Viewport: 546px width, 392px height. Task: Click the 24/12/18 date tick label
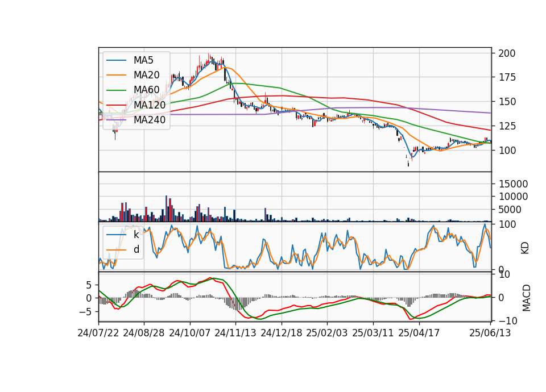click(x=282, y=333)
